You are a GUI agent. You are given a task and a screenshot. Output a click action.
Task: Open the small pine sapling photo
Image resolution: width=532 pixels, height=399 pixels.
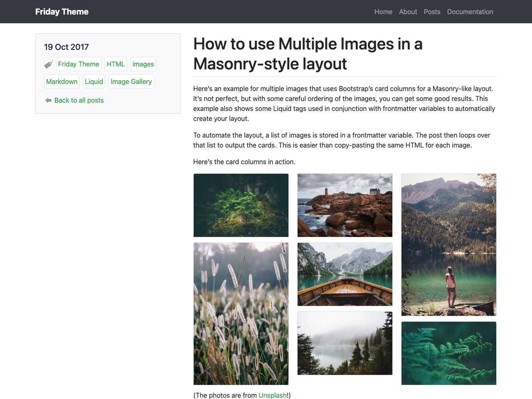click(x=241, y=205)
